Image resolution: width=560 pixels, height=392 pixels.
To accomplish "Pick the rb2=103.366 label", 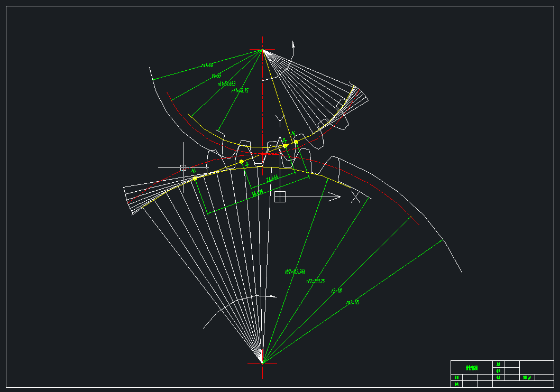I will coord(295,272).
